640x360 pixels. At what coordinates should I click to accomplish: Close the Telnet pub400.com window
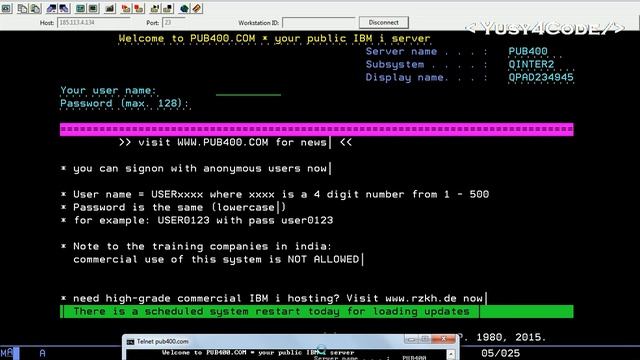444,339
